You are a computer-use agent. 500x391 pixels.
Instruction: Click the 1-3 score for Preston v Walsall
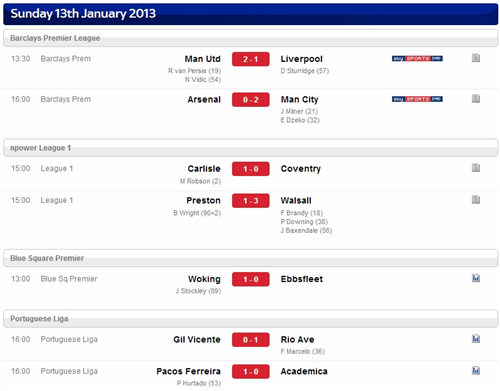[x=251, y=201]
